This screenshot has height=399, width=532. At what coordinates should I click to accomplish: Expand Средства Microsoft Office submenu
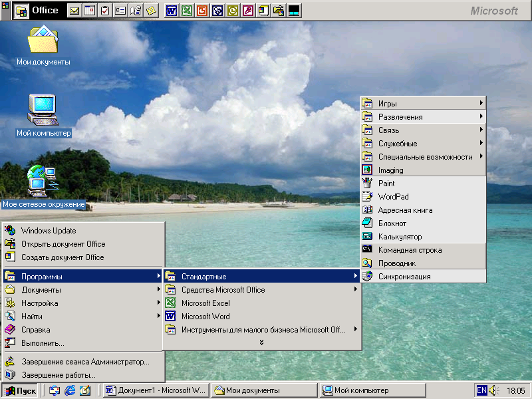pyautogui.click(x=262, y=290)
